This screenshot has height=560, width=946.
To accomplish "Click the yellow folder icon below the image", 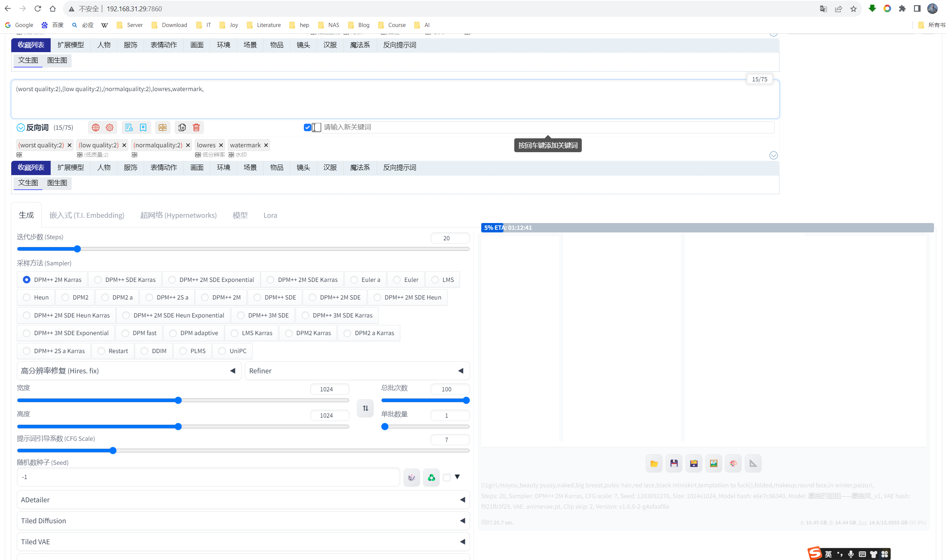I will click(x=654, y=463).
